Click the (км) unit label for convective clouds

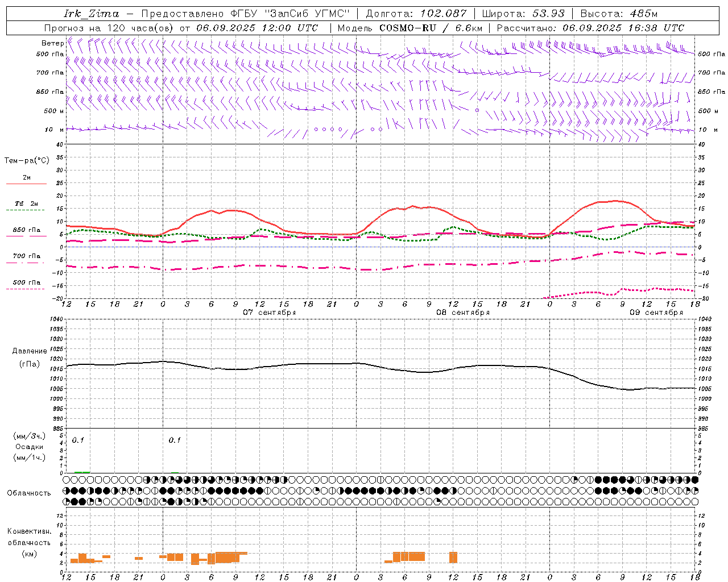29,553
